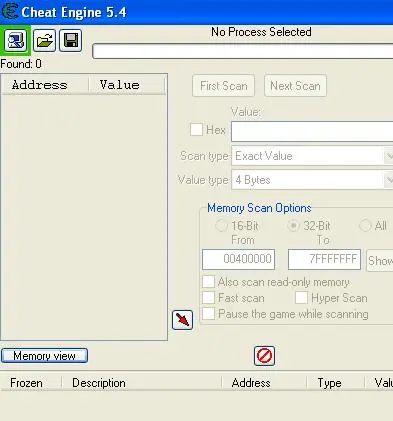Select the 32-Bit radio button

pyautogui.click(x=293, y=226)
